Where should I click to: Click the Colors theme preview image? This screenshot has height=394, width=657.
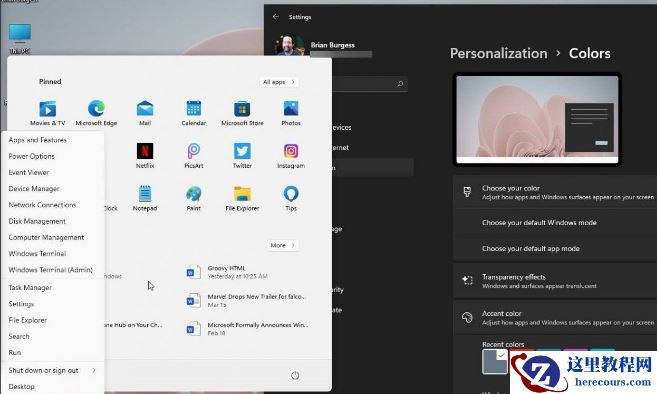coord(537,119)
